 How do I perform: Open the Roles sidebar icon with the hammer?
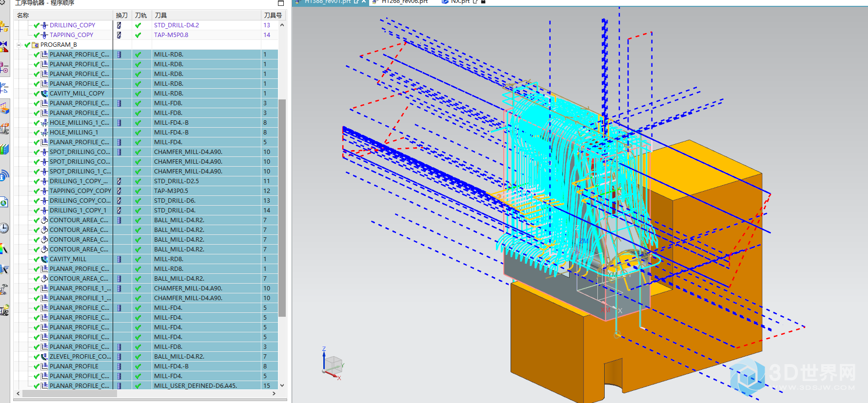coord(4,290)
